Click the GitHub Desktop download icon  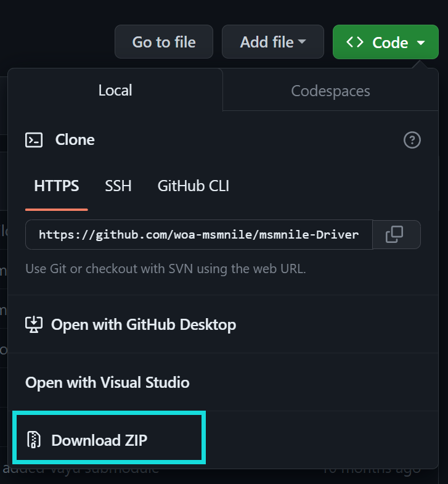click(x=34, y=324)
